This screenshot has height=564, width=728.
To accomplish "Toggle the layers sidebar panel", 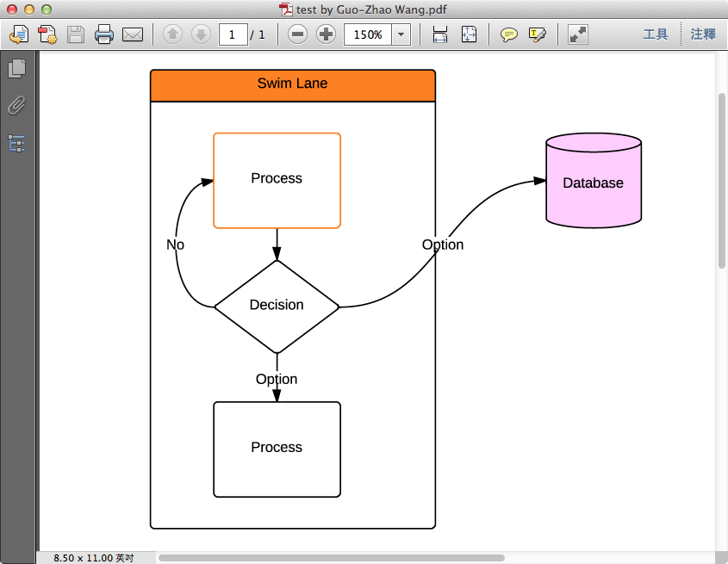I will [16, 143].
